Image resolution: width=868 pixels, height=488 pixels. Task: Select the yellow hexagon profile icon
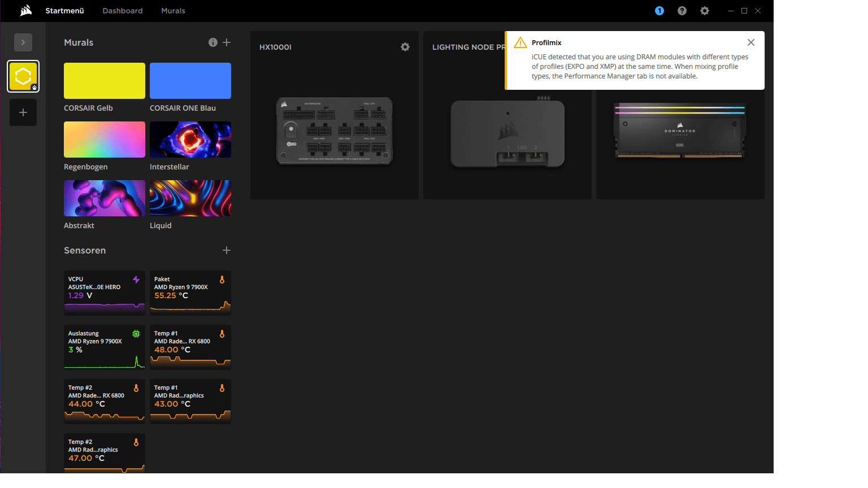point(23,76)
